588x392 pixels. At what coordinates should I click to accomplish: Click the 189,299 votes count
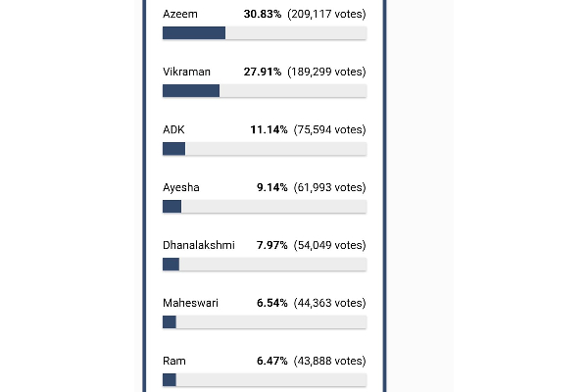tap(326, 72)
